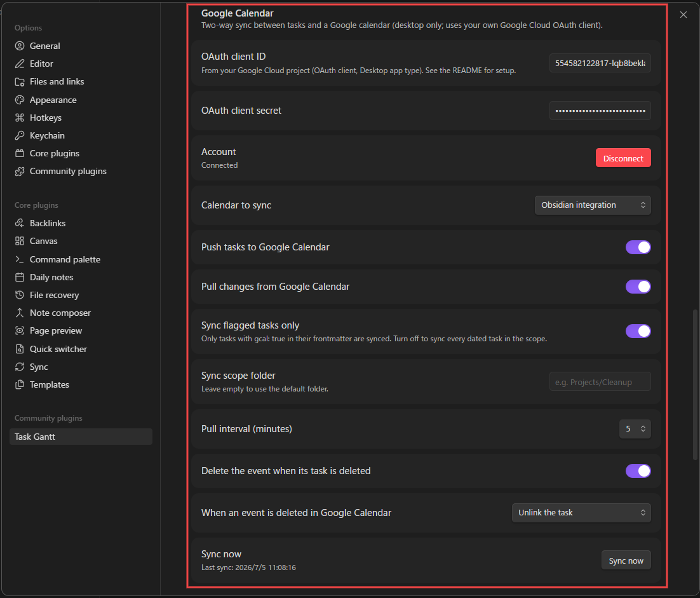Click the Sync circular arrows icon

[x=20, y=367]
